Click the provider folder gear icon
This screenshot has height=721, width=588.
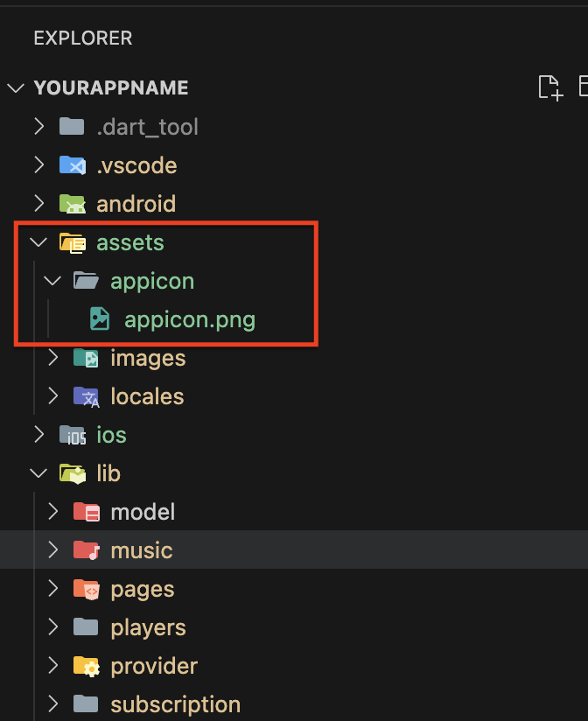pyautogui.click(x=86, y=666)
